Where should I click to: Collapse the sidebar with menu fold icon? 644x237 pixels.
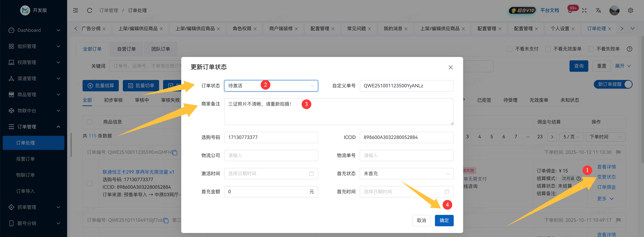pos(76,11)
